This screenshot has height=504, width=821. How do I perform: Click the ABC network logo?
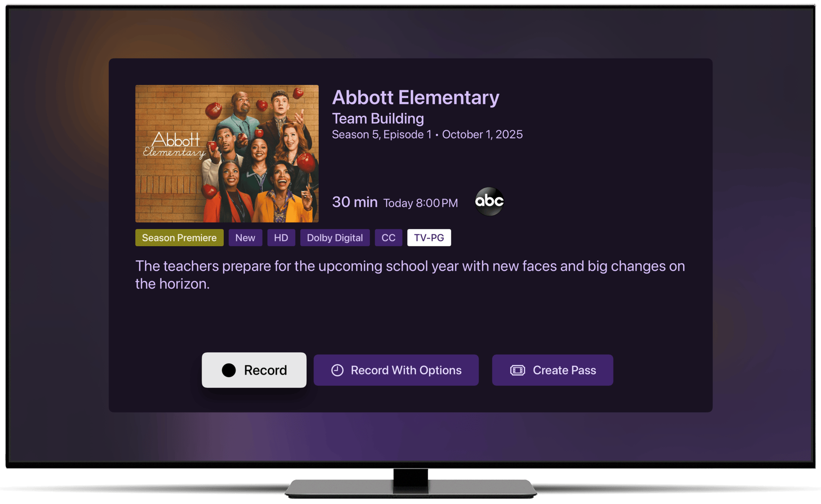point(489,202)
